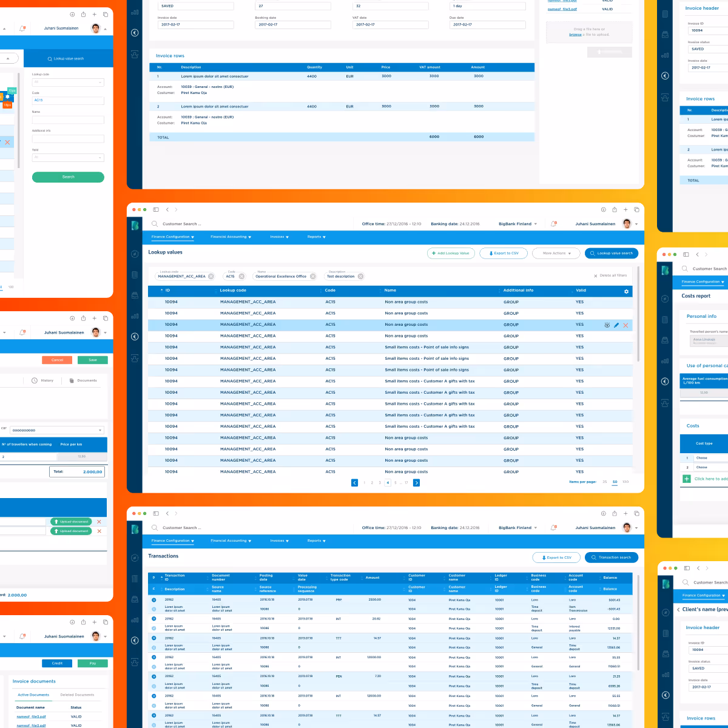Viewport: 728px width, 728px height.
Task: Set items per page to 100
Action: click(x=625, y=482)
